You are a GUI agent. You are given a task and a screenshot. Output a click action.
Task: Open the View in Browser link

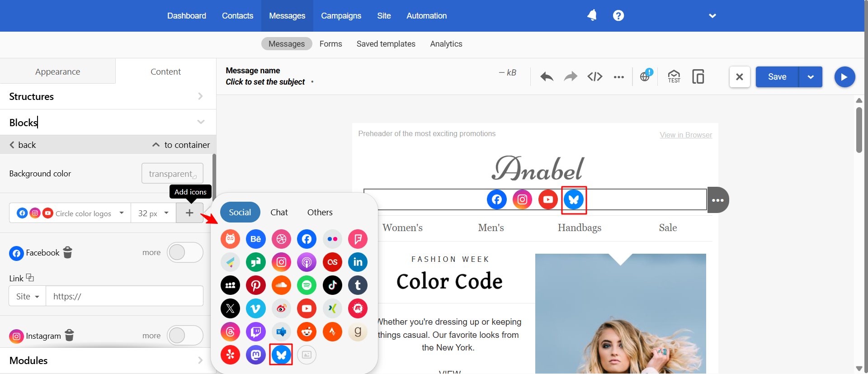[685, 135]
